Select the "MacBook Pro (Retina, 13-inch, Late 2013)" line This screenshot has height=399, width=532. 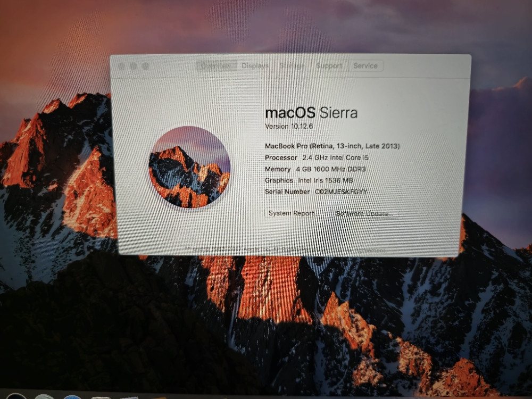(x=332, y=146)
